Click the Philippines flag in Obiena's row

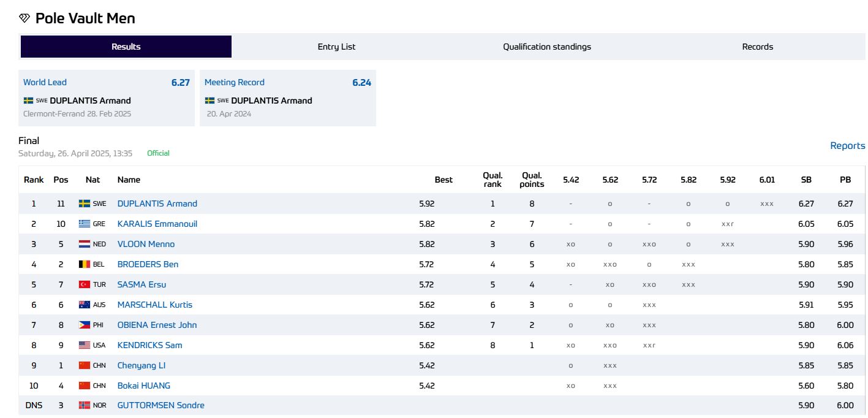coord(85,325)
